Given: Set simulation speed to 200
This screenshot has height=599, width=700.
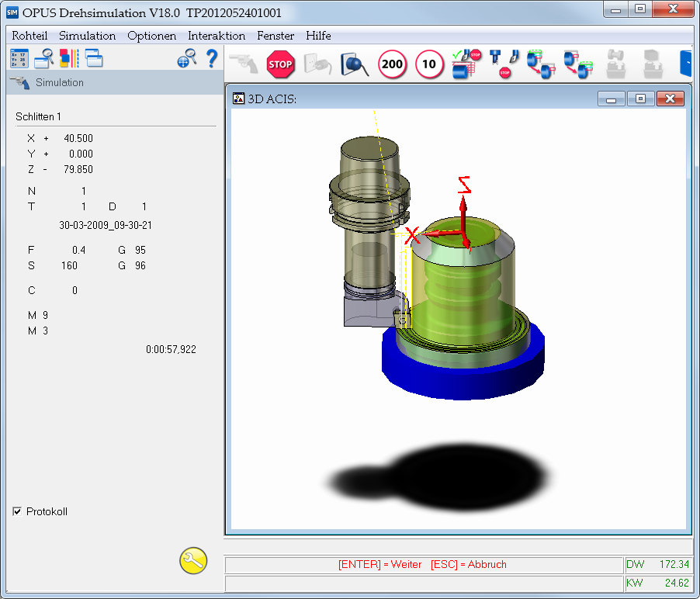Looking at the screenshot, I should click(x=392, y=64).
